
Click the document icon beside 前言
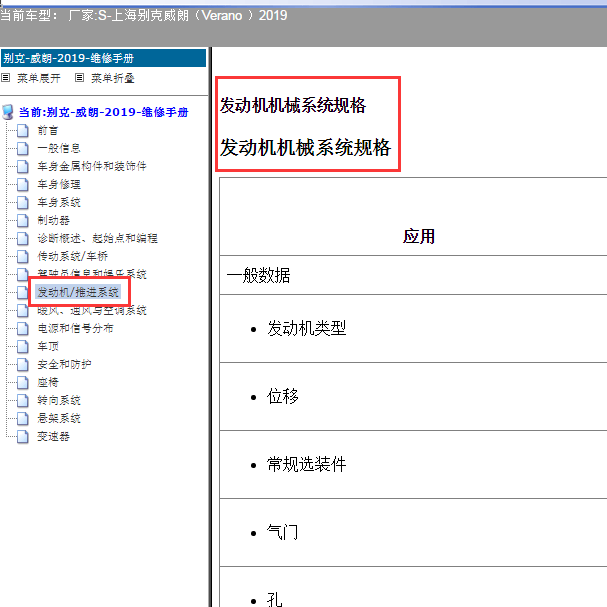pyautogui.click(x=22, y=130)
